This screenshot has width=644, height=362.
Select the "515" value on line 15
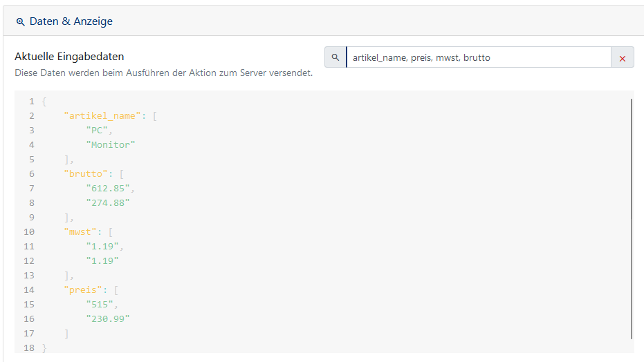tap(100, 305)
